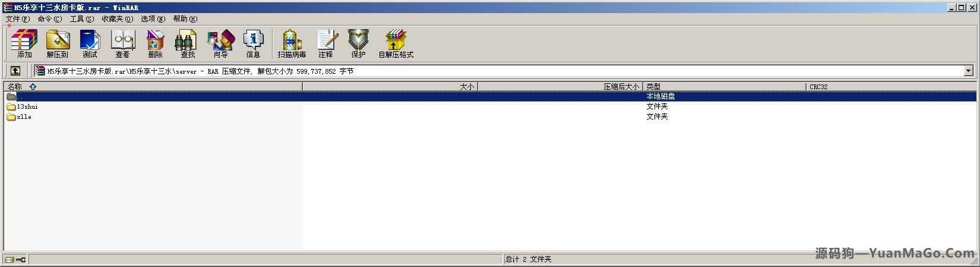Go up one folder level button
The image size is (980, 267).
(15, 71)
